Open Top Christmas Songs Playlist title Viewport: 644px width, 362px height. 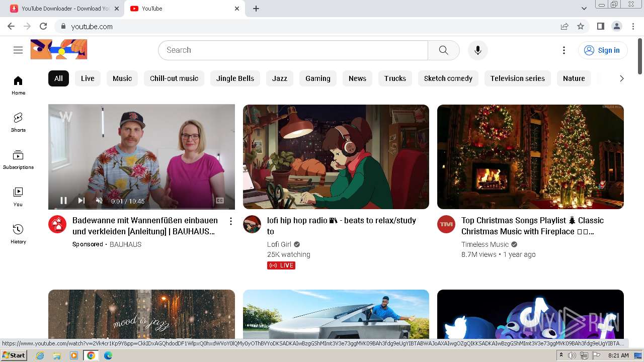pyautogui.click(x=532, y=226)
